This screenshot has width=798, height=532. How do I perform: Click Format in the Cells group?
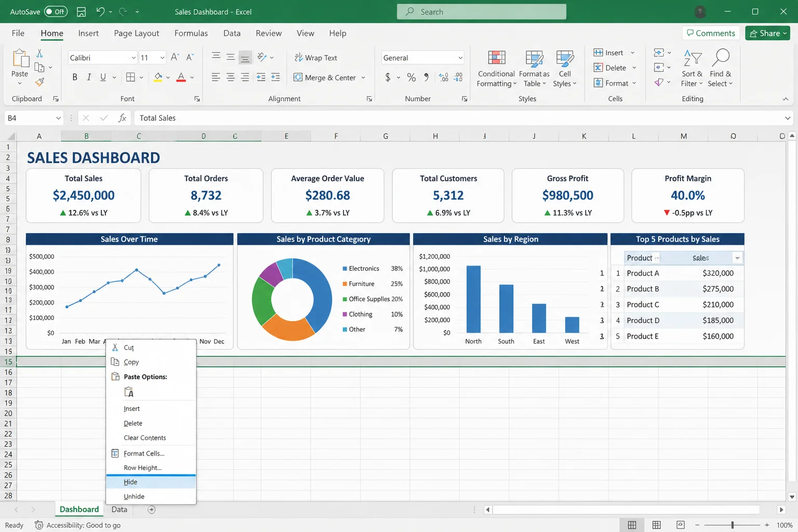pyautogui.click(x=615, y=83)
